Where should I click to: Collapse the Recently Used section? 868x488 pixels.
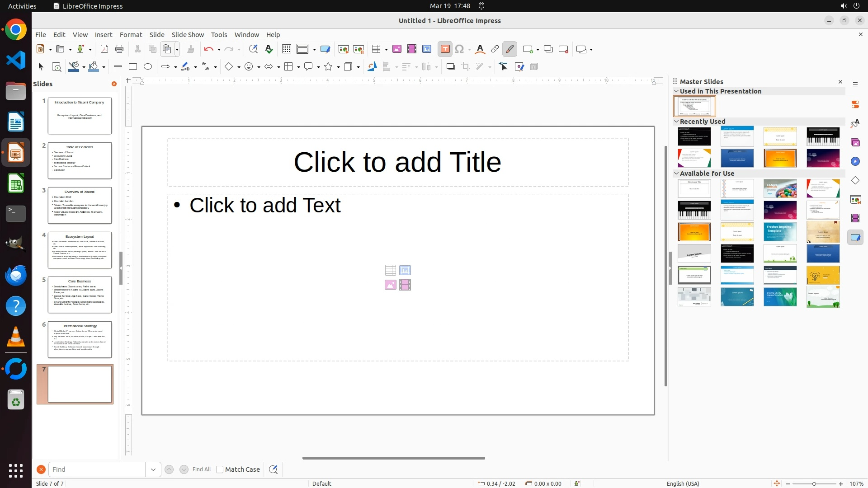tap(676, 122)
